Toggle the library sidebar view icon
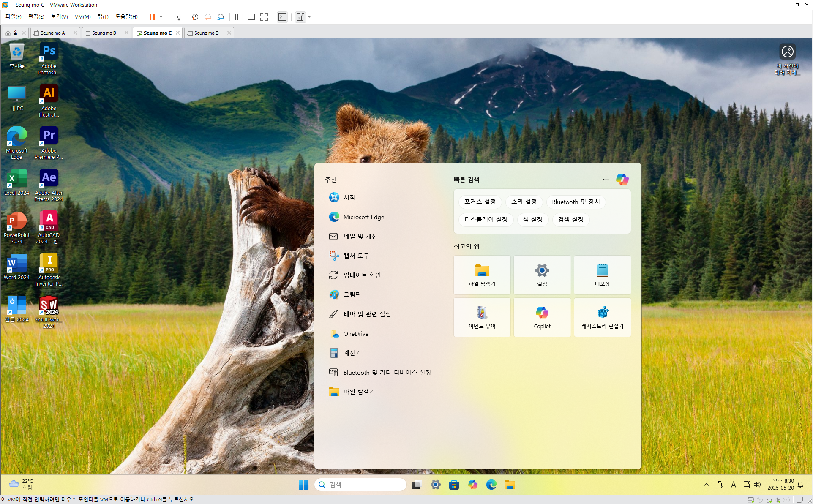813x504 pixels. [239, 17]
